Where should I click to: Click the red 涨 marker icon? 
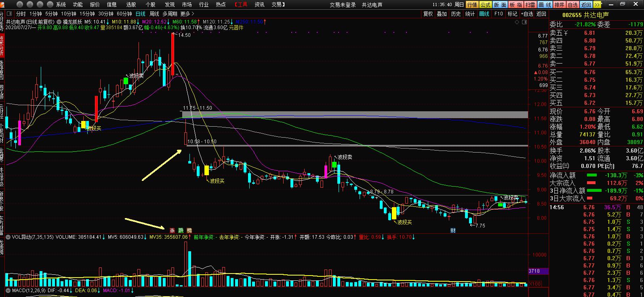(172, 229)
